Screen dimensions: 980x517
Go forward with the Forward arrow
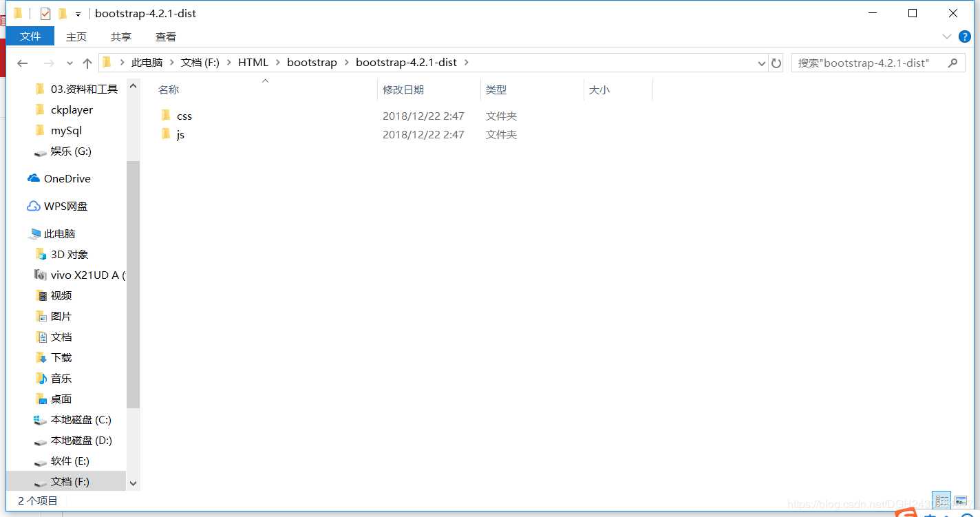coord(49,63)
